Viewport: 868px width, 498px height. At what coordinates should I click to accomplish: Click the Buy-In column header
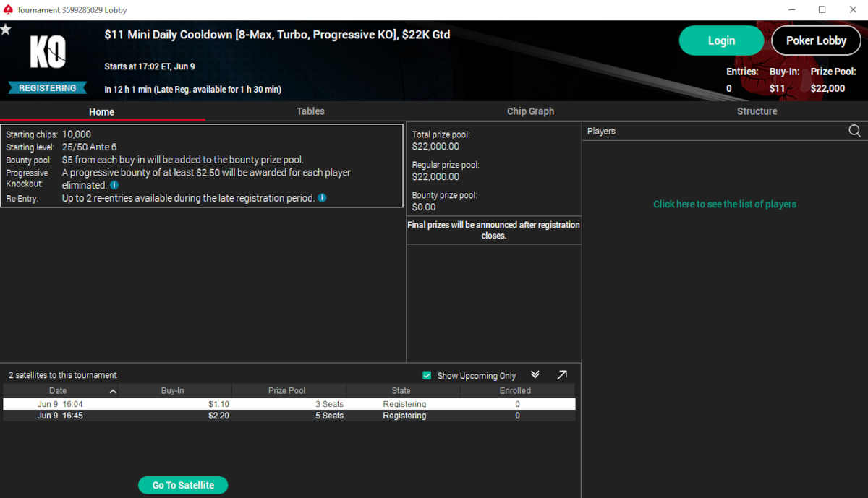tap(173, 390)
